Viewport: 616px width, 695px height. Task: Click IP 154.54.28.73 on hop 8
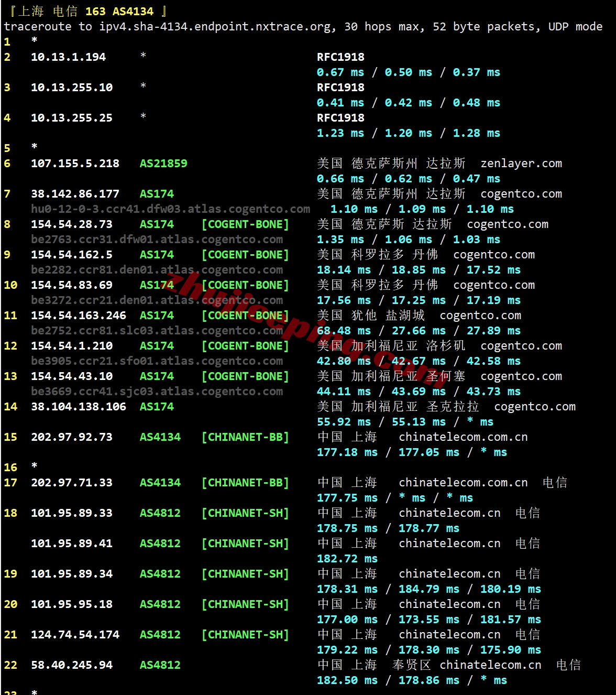click(72, 224)
